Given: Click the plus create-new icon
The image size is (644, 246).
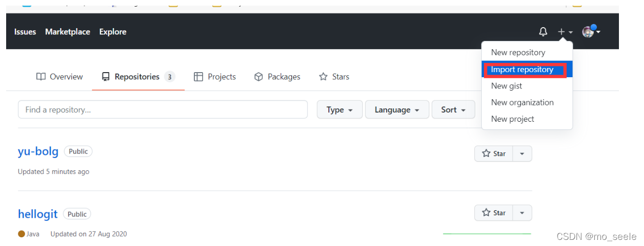Looking at the screenshot, I should point(561,32).
